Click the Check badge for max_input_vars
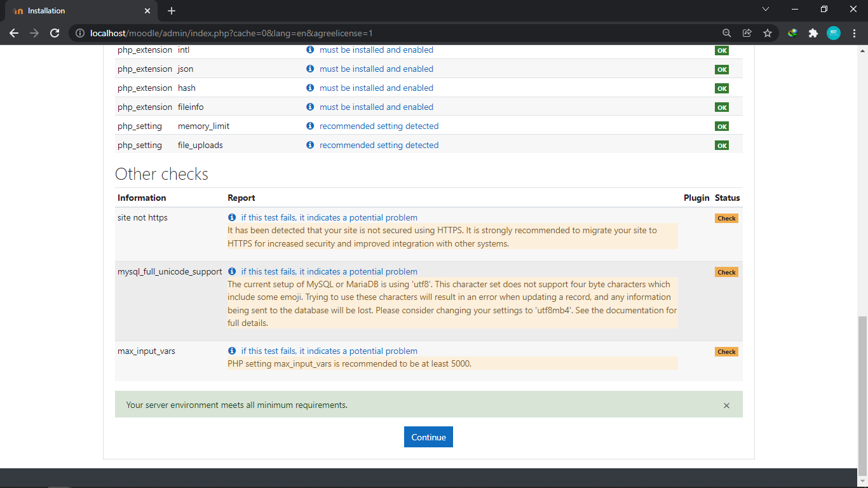The height and width of the screenshot is (488, 868). pyautogui.click(x=726, y=351)
